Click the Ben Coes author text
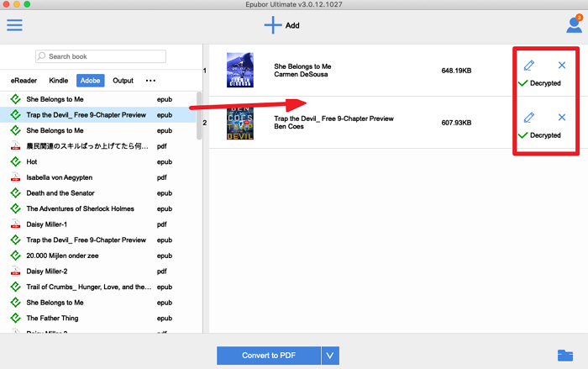Image resolution: width=588 pixels, height=369 pixels. 289,127
